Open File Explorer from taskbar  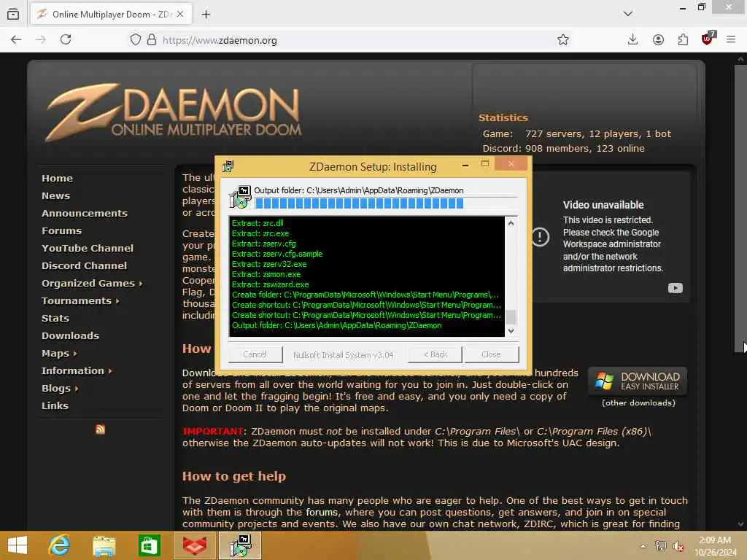click(x=104, y=545)
